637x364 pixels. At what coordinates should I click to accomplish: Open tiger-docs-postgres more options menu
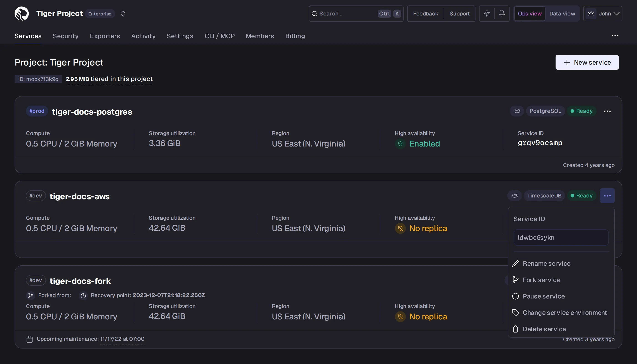[x=607, y=111]
